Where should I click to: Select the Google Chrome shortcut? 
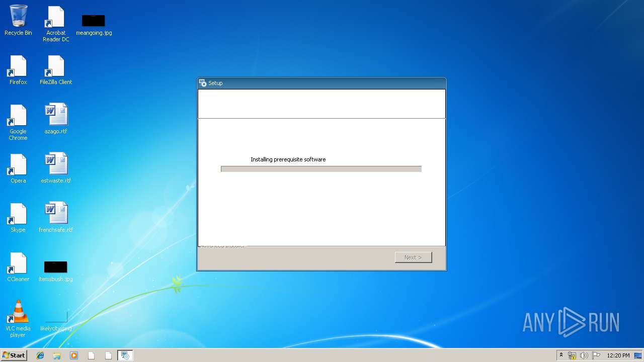click(x=18, y=122)
